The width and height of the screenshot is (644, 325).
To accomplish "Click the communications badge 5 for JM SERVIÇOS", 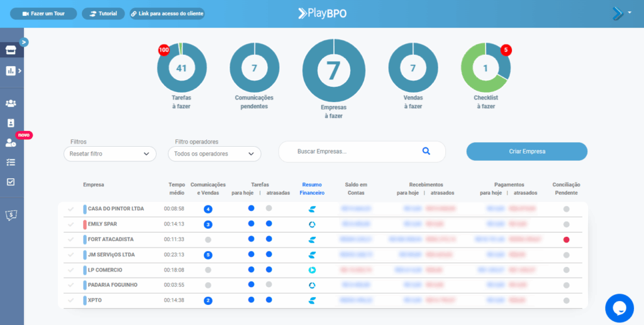I will tap(208, 254).
